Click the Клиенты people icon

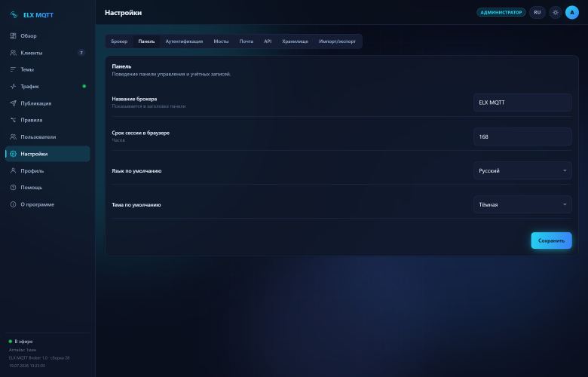click(x=13, y=53)
